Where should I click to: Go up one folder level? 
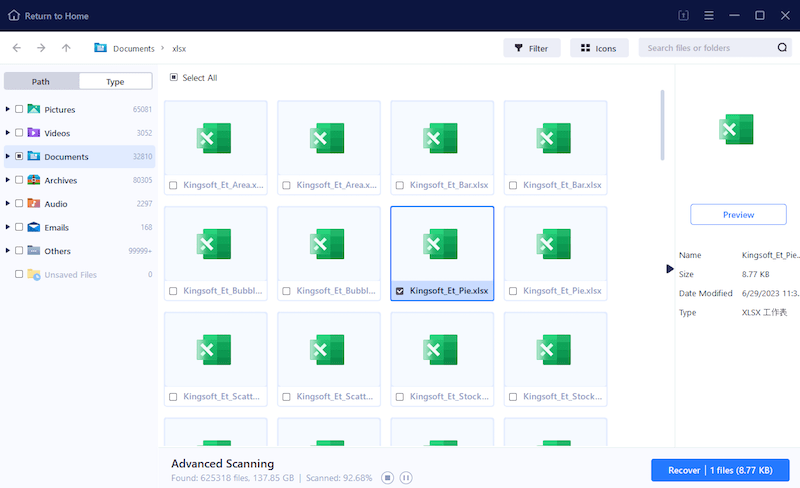pyautogui.click(x=66, y=48)
